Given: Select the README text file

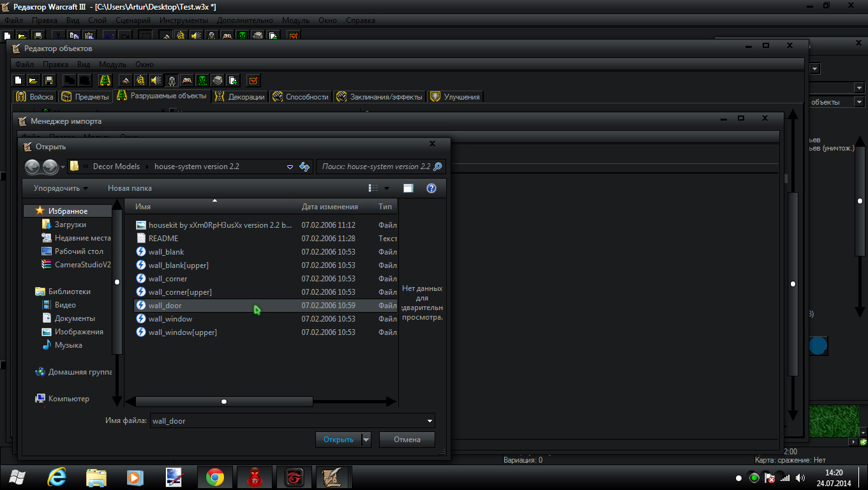Looking at the screenshot, I should tap(163, 239).
